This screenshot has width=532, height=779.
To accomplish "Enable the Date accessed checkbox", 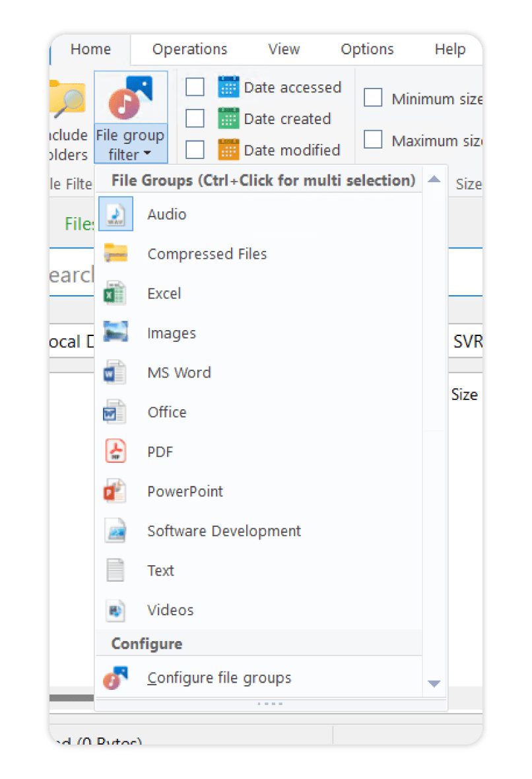I will [195, 87].
